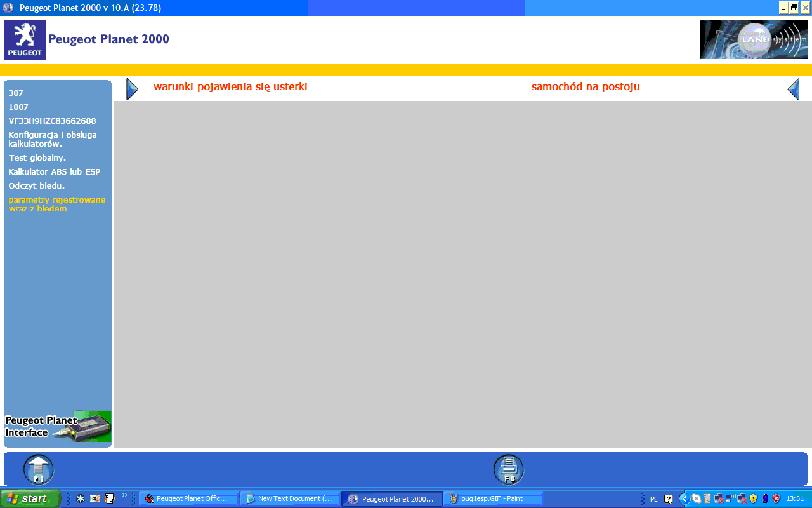Click 'Peugeot Planet 2000...' taskbar button
This screenshot has height=508, width=812.
point(392,498)
